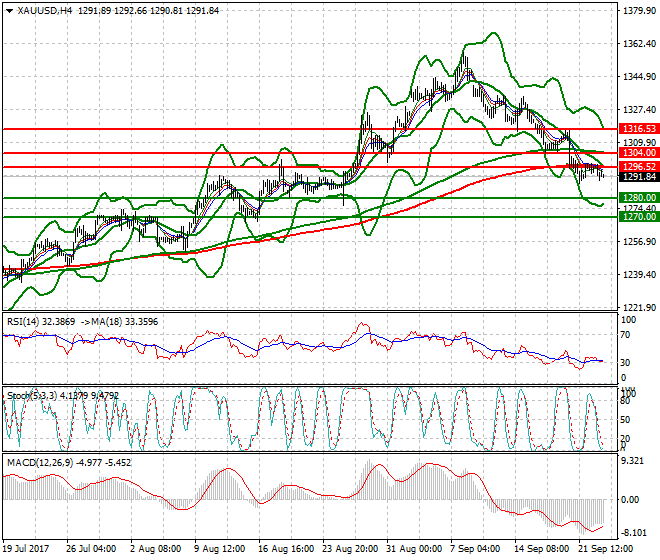
Task: Click the RSI scale level 30
Action: tap(625, 363)
